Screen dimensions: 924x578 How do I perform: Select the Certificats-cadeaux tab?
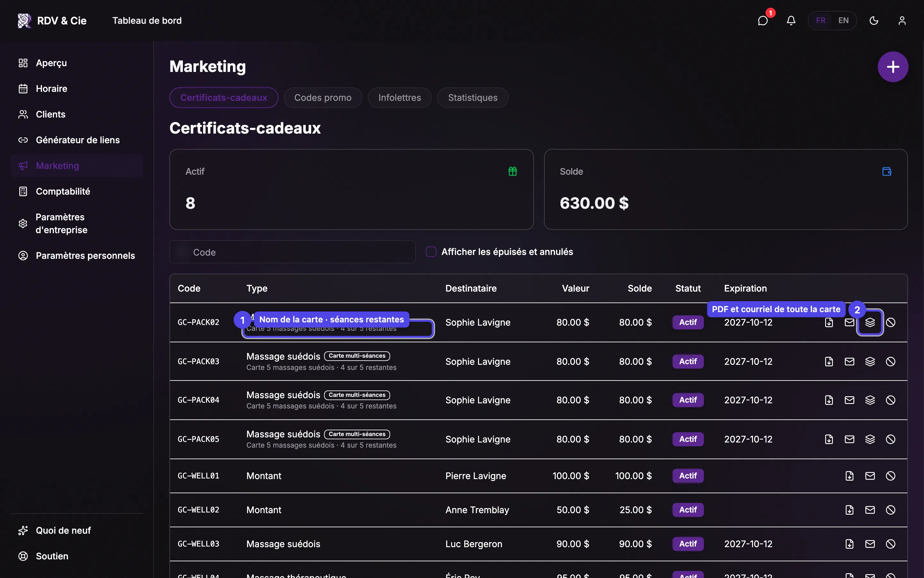pos(224,98)
